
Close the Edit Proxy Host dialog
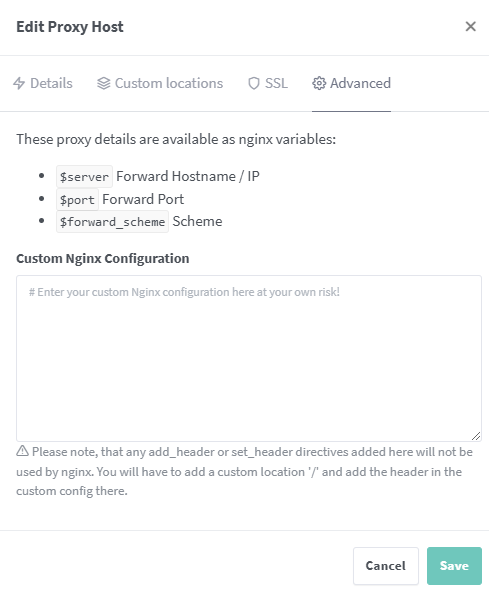coord(470,27)
